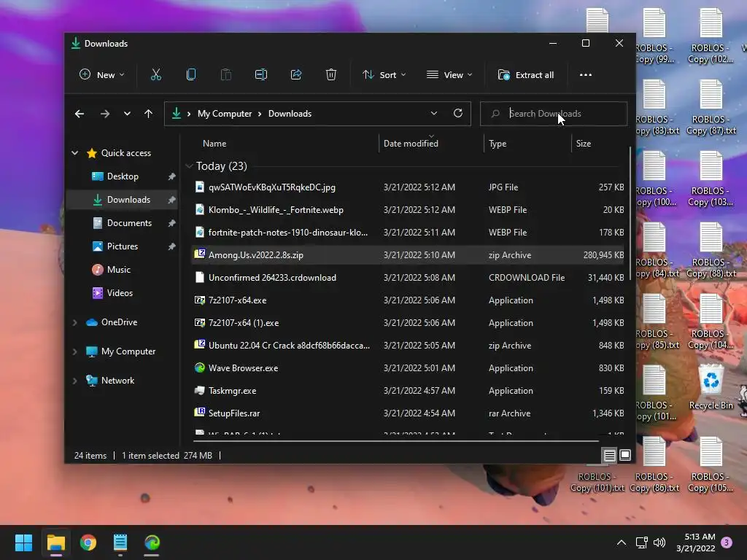Expand recent locations chevron
The image size is (747, 560).
(x=127, y=114)
